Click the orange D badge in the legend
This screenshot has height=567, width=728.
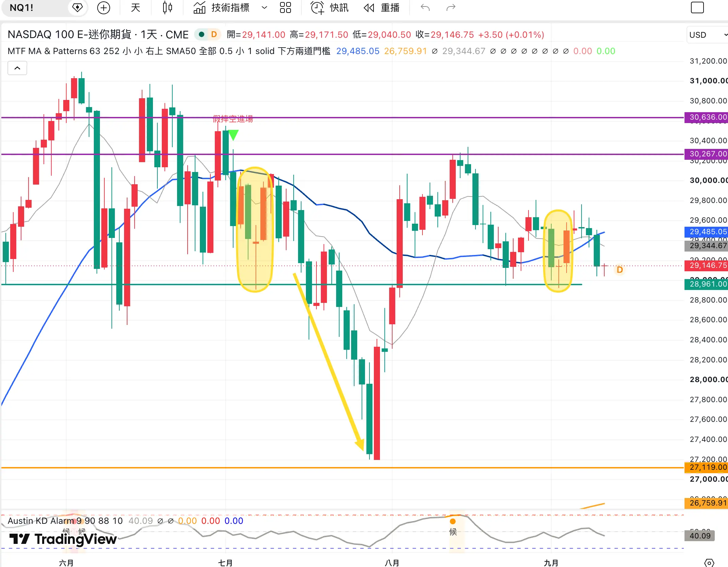(214, 34)
